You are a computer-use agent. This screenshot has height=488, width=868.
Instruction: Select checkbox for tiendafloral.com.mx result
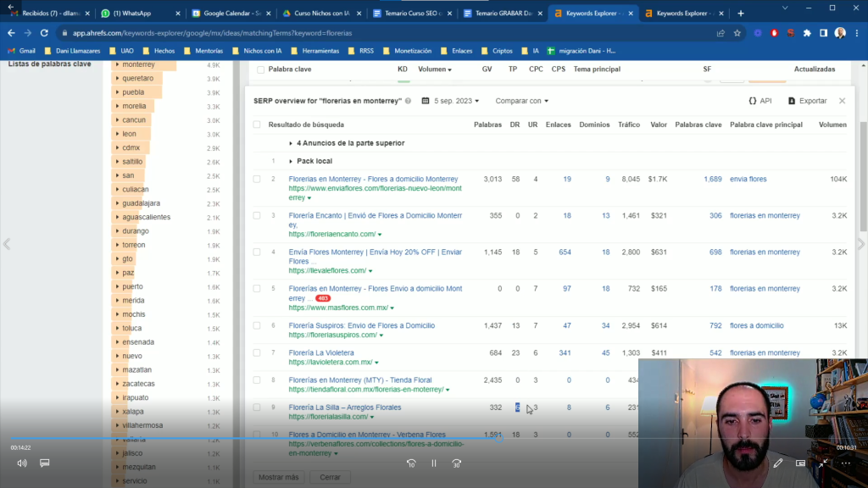(x=257, y=380)
